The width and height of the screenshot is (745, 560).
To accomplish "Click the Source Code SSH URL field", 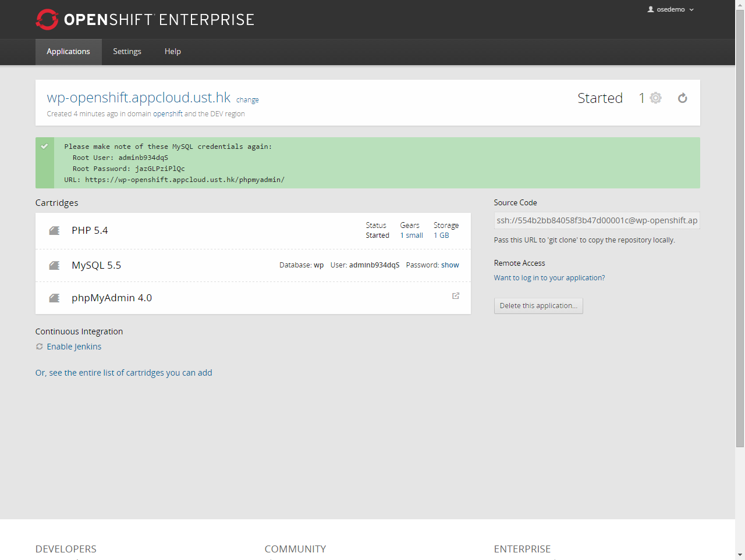I will click(596, 220).
